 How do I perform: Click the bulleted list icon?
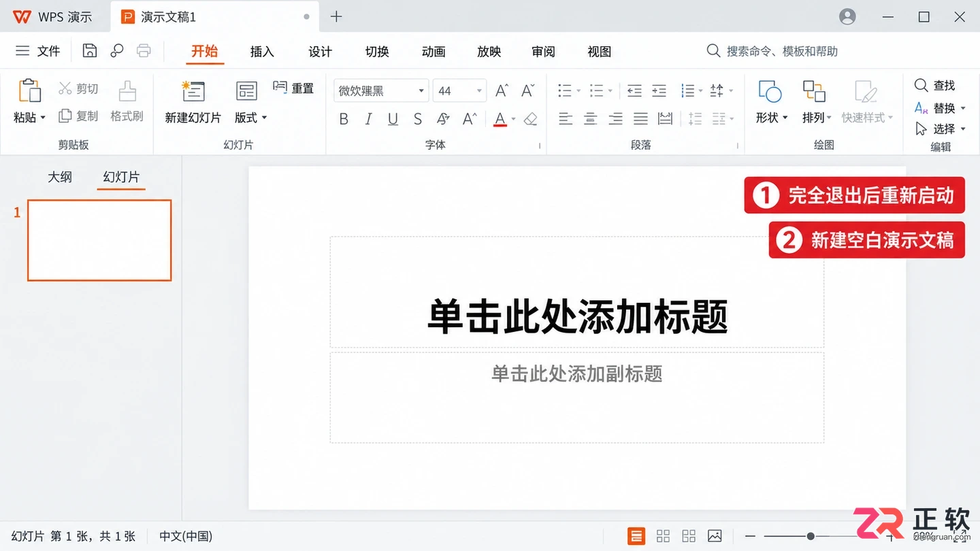(565, 90)
